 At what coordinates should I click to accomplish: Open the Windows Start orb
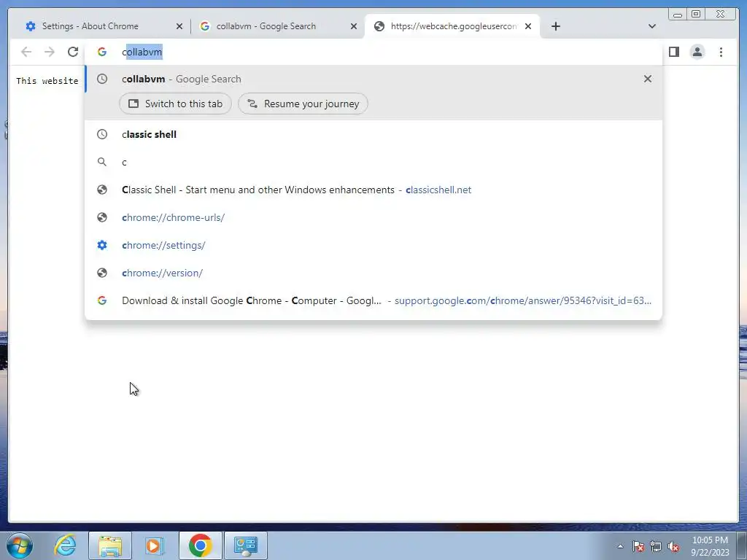(20, 545)
